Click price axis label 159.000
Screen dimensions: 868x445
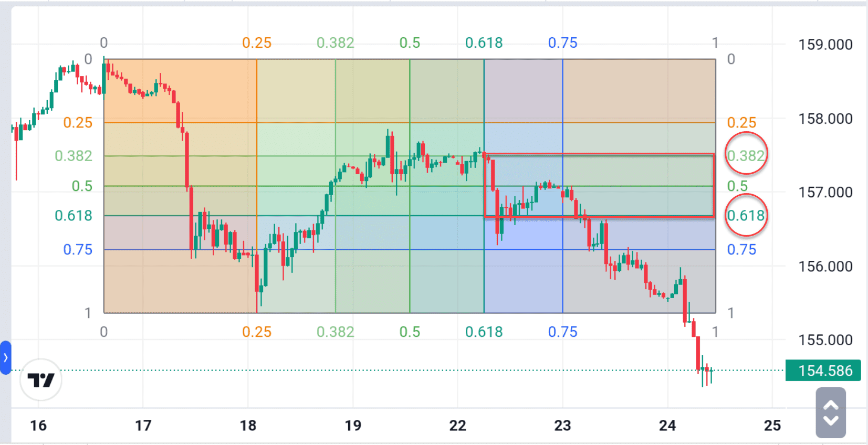coord(825,45)
